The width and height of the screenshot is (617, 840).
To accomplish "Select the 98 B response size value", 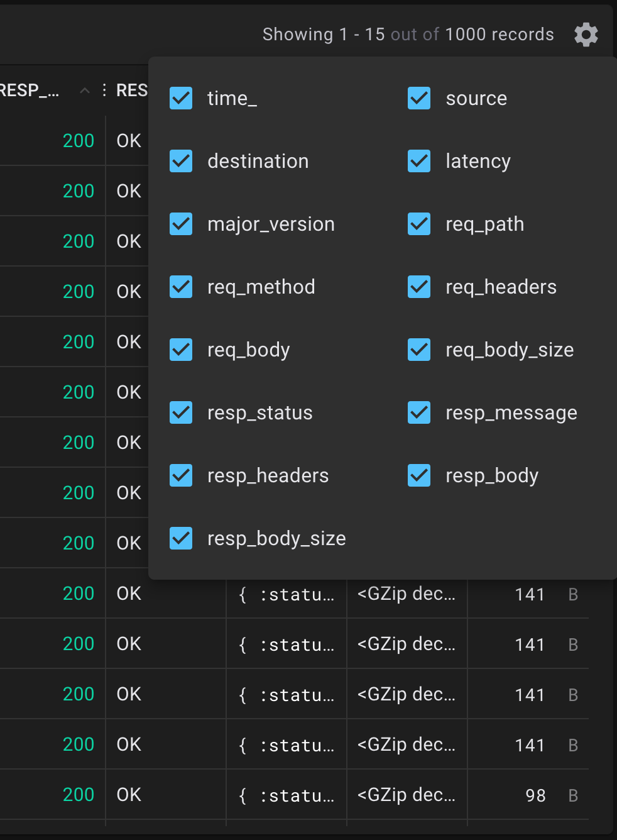I will (535, 795).
